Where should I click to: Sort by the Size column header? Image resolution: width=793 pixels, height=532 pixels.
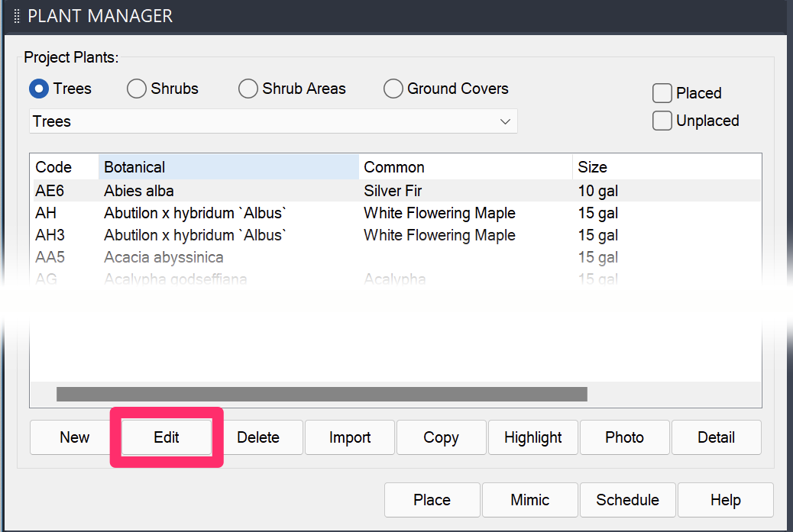tap(667, 167)
